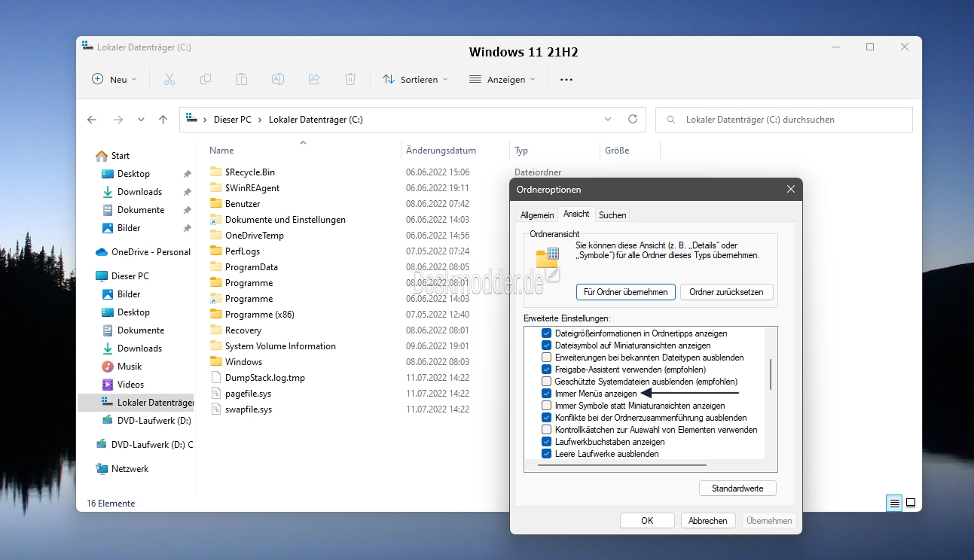Viewport: 974px width, 560px height.
Task: Open the Neu dropdown menu
Action: coord(114,79)
